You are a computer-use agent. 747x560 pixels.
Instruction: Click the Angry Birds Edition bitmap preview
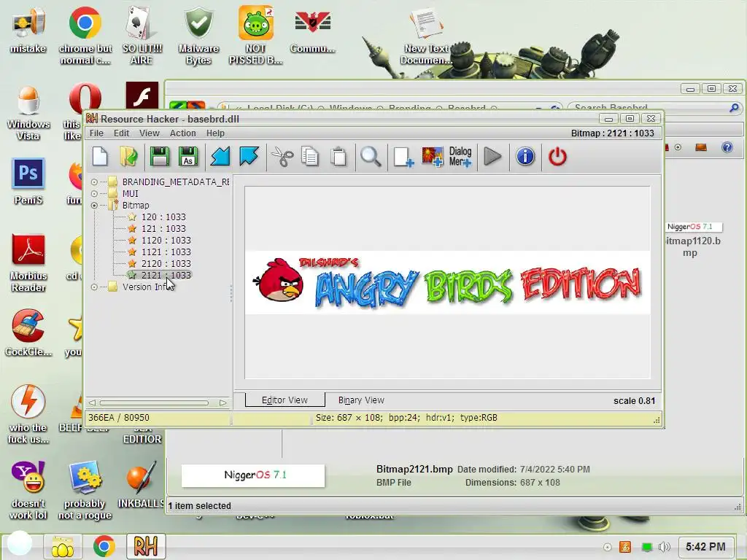tap(447, 283)
